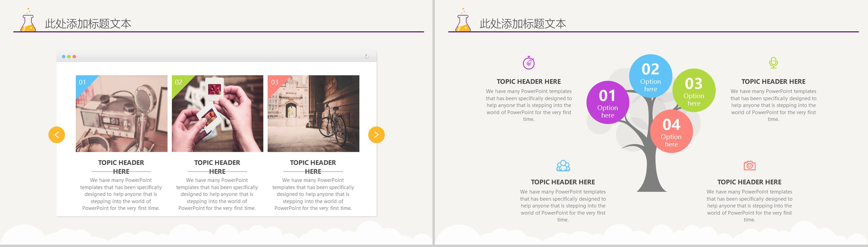
Task: Click description paragraph under photo 03
Action: [313, 194]
